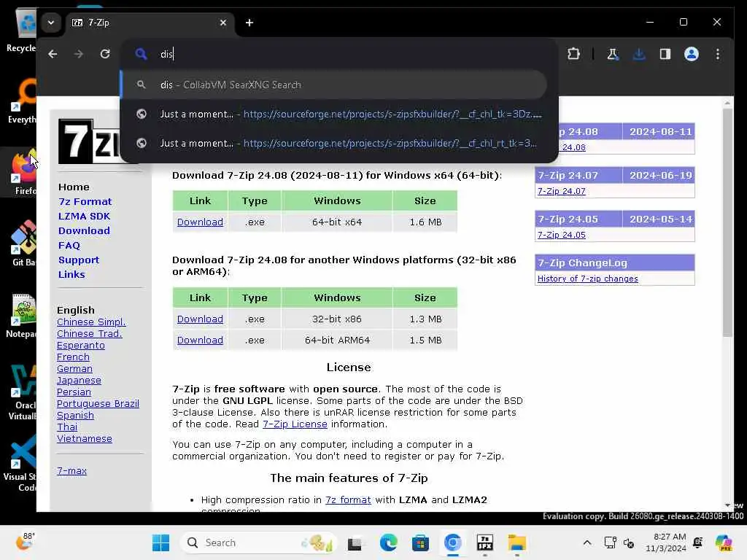The height and width of the screenshot is (560, 747).
Task: Switch language to Chinese Trad.
Action: [89, 333]
